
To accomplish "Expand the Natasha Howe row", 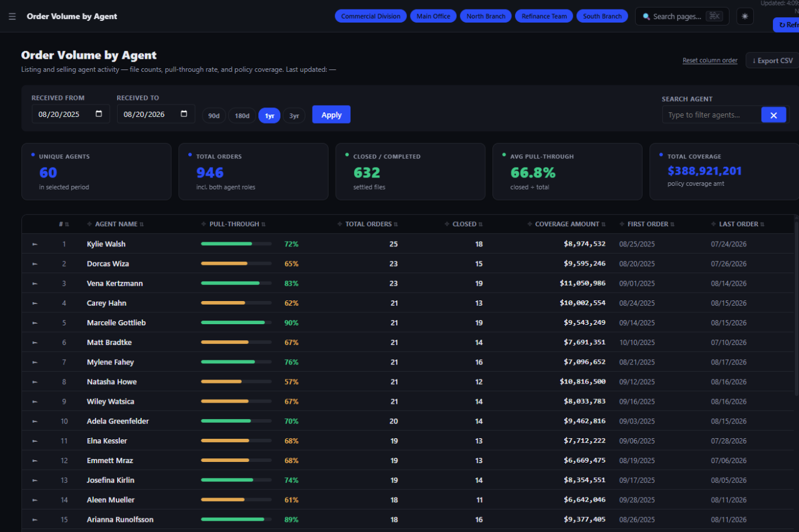I will (34, 382).
